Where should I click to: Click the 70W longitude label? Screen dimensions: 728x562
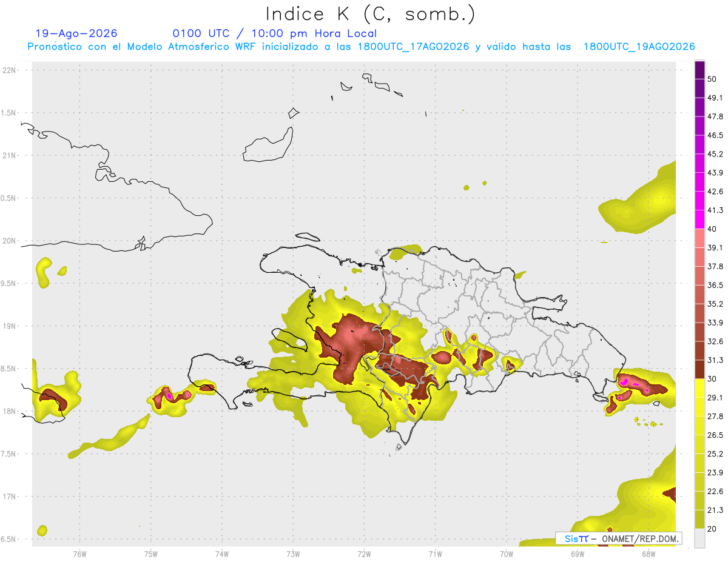tap(507, 554)
